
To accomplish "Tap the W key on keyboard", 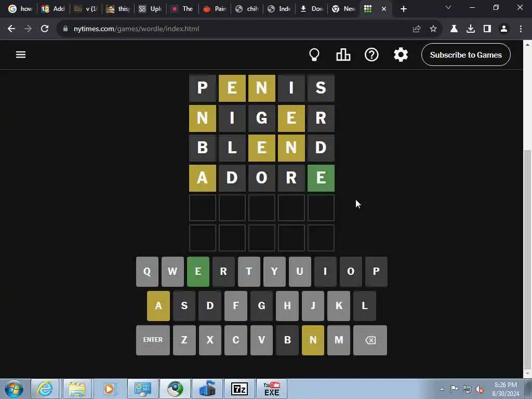I will click(x=172, y=271).
